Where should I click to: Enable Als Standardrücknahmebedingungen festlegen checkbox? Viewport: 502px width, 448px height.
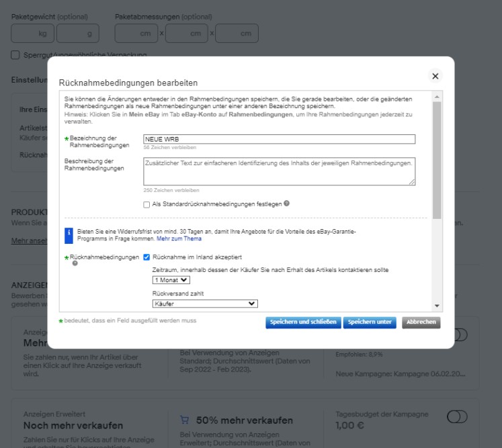(147, 204)
